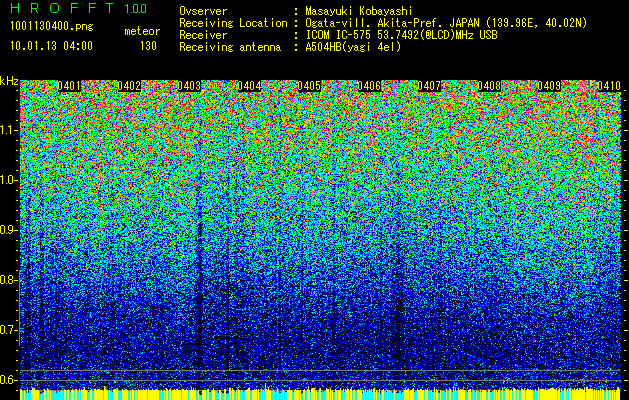Click the 0403 time marker
Image resolution: width=629 pixels, height=400 pixels.
point(189,86)
